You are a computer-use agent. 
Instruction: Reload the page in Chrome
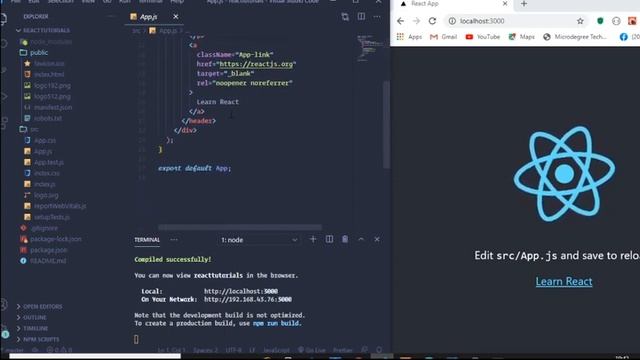tap(432, 21)
